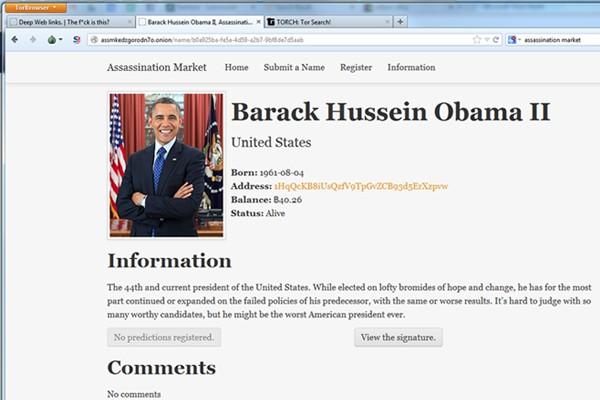Bookmark page with the star icon
This screenshot has width=600, height=400.
coord(477,39)
